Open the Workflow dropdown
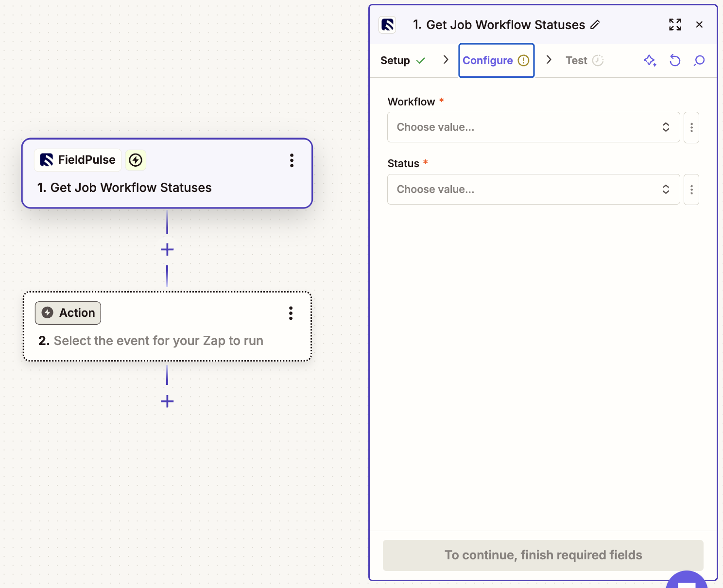The height and width of the screenshot is (588, 723). point(534,127)
